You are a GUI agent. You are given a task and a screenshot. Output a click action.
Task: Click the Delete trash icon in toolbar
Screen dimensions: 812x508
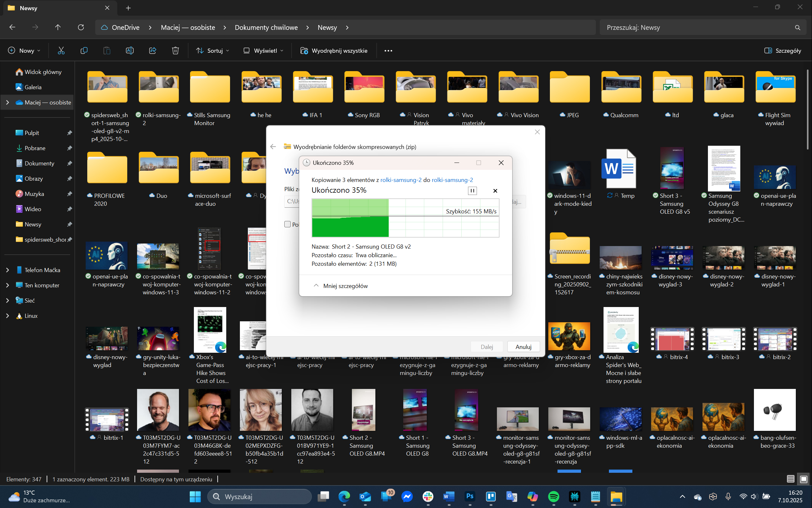[175, 51]
